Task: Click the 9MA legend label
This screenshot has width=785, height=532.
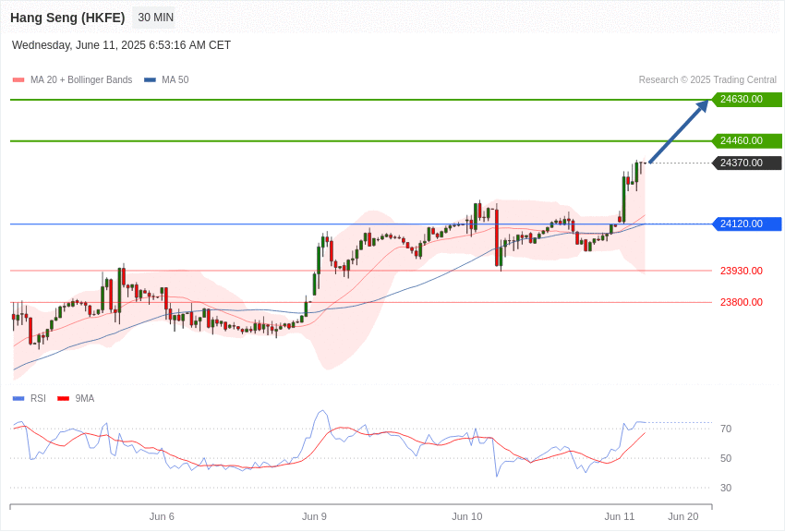Action: click(85, 398)
